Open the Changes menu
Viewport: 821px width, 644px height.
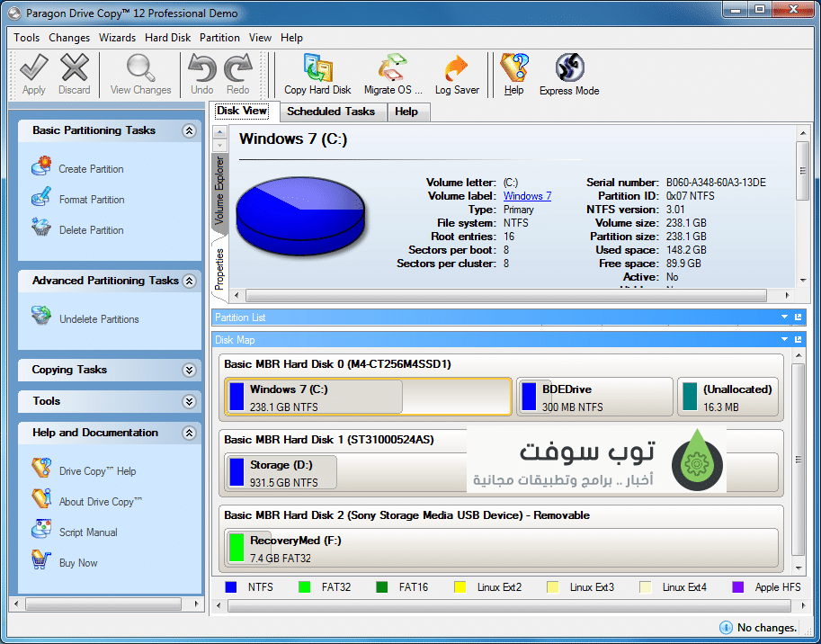click(69, 38)
